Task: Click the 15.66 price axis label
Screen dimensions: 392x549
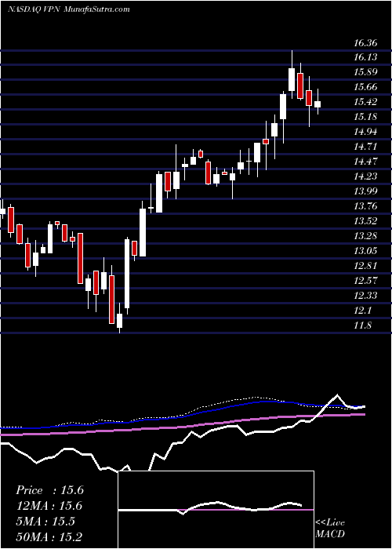Action: (365, 87)
